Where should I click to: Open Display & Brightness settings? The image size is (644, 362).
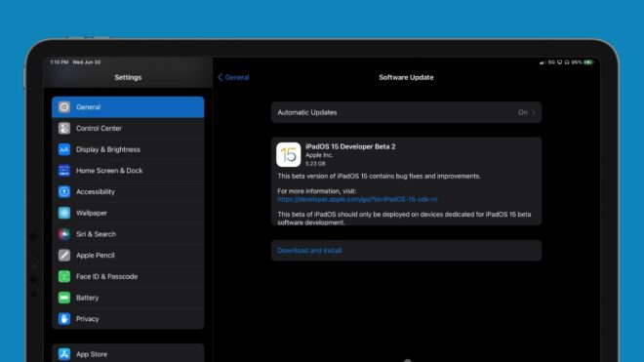pyautogui.click(x=128, y=149)
